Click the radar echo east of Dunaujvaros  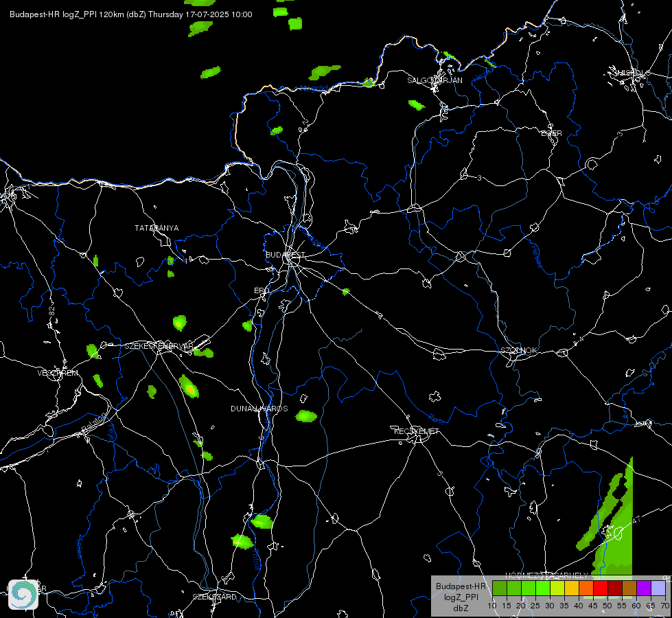tap(306, 416)
